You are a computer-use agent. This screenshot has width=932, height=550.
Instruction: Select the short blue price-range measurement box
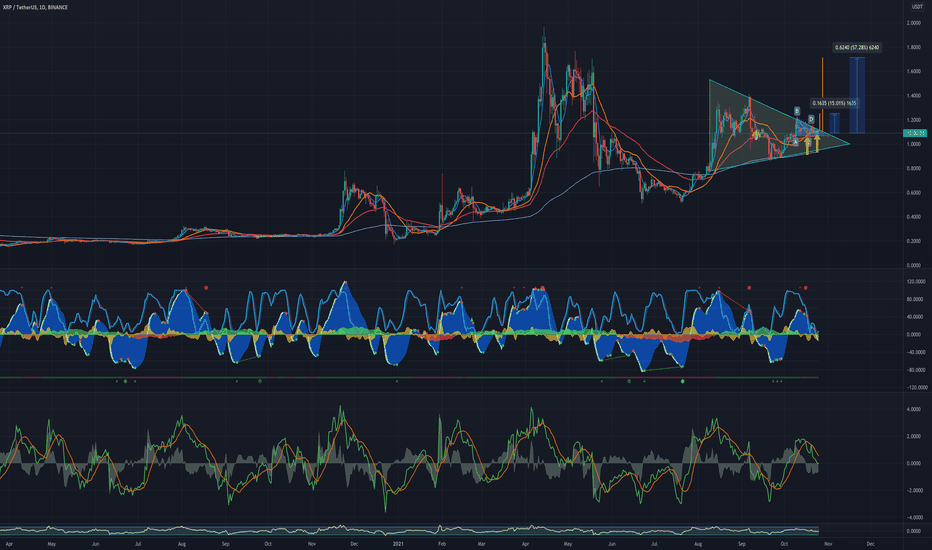pos(835,123)
